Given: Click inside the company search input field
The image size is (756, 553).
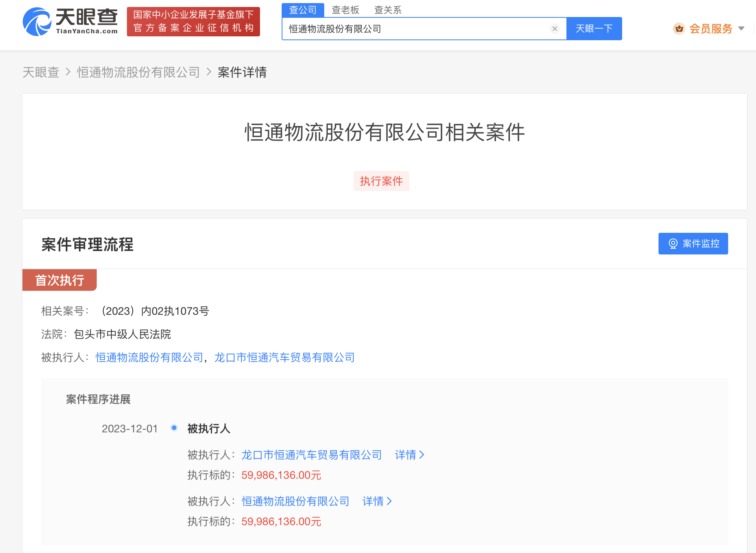Looking at the screenshot, I should tap(406, 28).
